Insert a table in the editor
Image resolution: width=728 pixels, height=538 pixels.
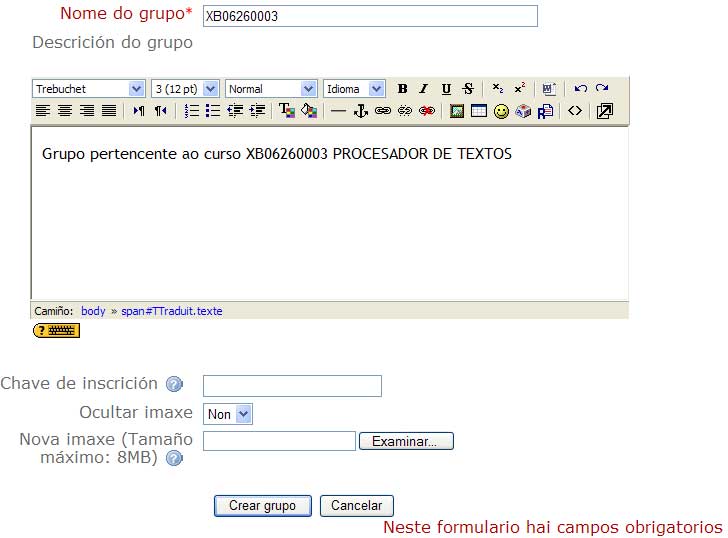[479, 111]
